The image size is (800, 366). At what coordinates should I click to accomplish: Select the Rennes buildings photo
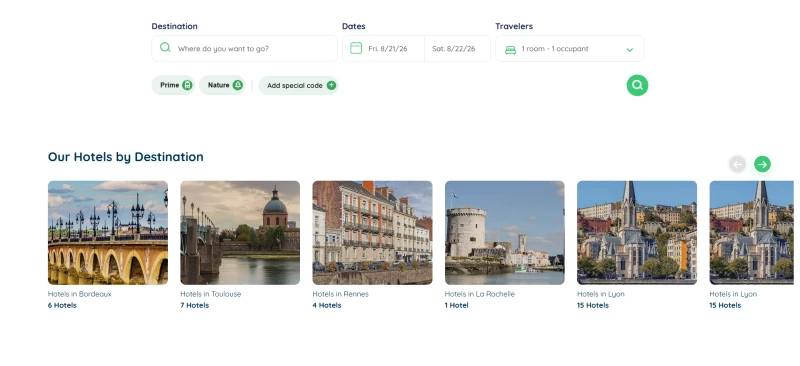(x=372, y=233)
